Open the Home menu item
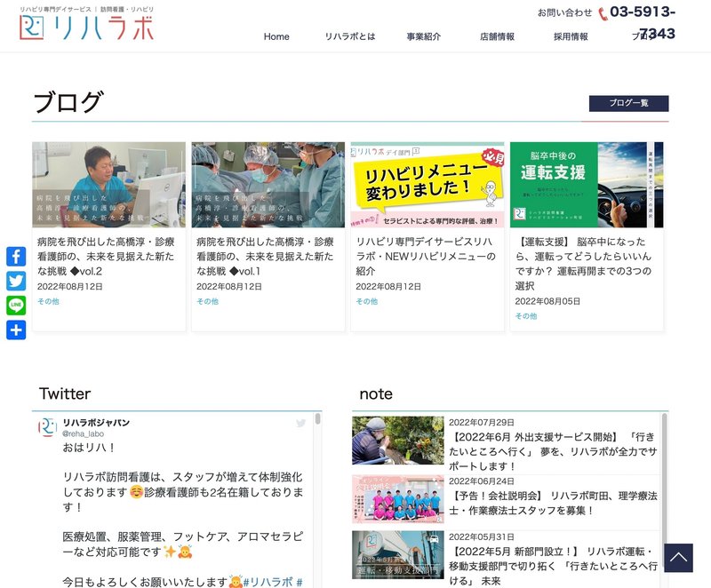Viewport: 711px width, 588px height. point(276,36)
